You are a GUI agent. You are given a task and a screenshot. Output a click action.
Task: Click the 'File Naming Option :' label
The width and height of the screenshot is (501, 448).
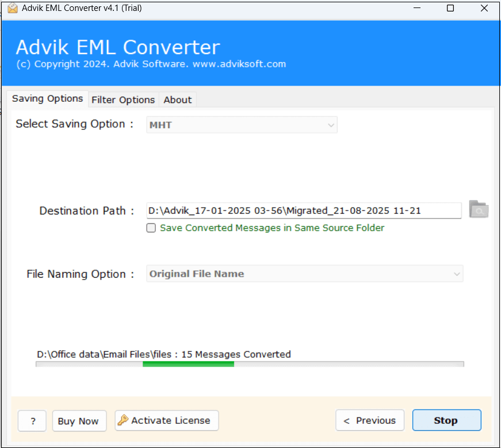[x=80, y=274]
